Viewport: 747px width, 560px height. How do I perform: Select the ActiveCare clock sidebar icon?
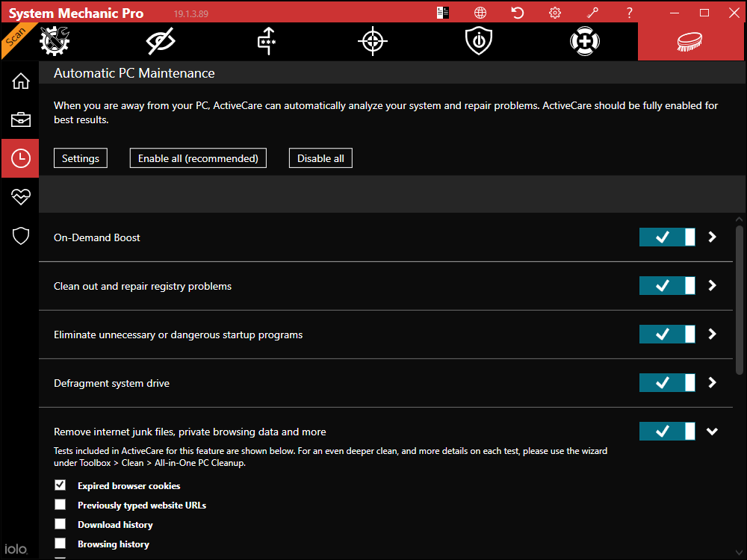click(x=20, y=158)
